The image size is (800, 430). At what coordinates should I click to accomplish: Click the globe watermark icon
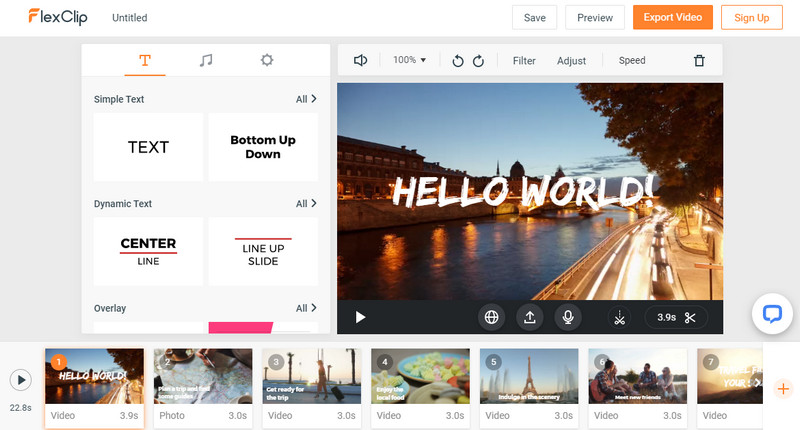(491, 317)
